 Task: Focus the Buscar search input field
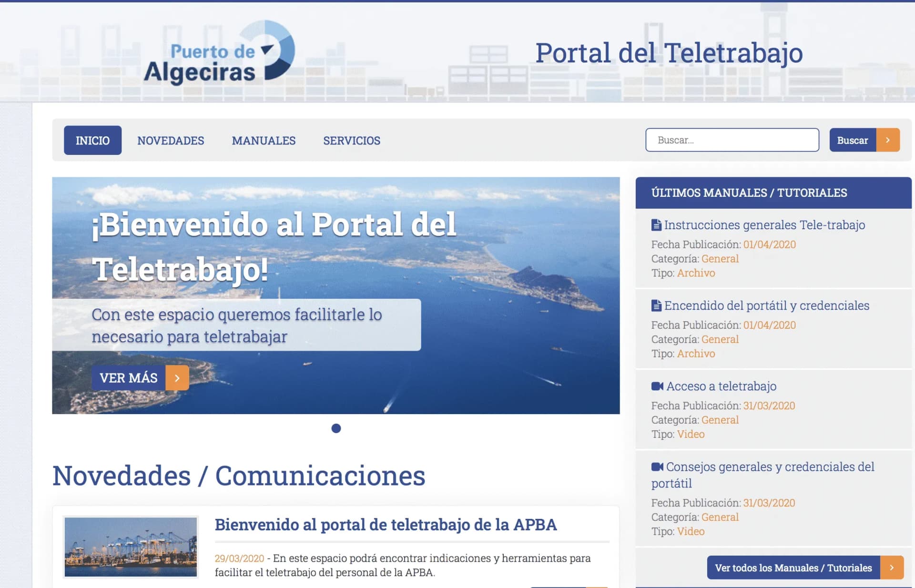pyautogui.click(x=732, y=140)
